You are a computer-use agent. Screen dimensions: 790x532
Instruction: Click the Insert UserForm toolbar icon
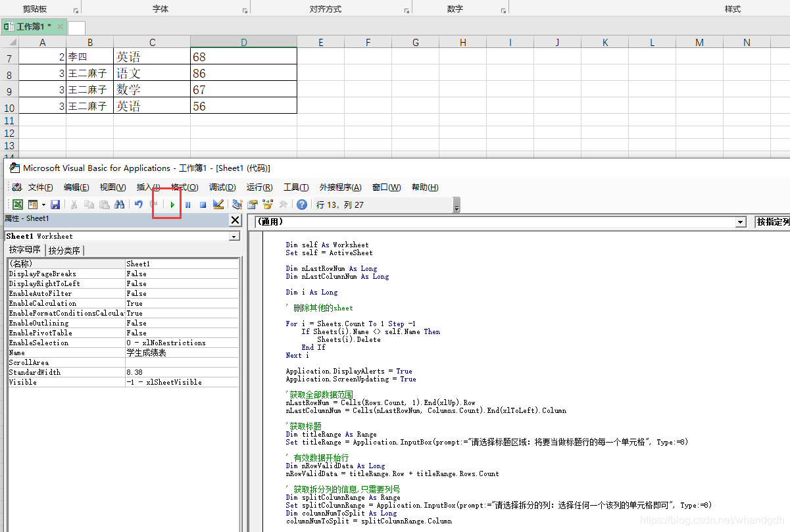[x=32, y=205]
